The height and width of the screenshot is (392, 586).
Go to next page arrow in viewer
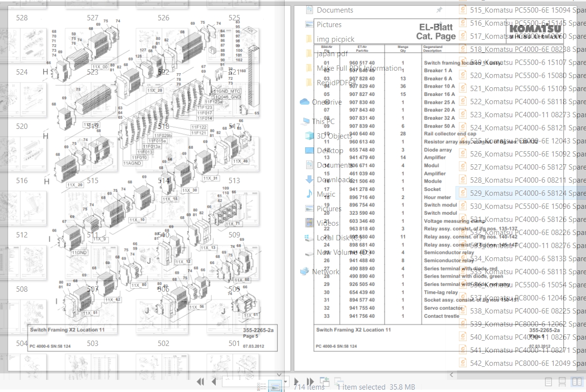(296, 382)
